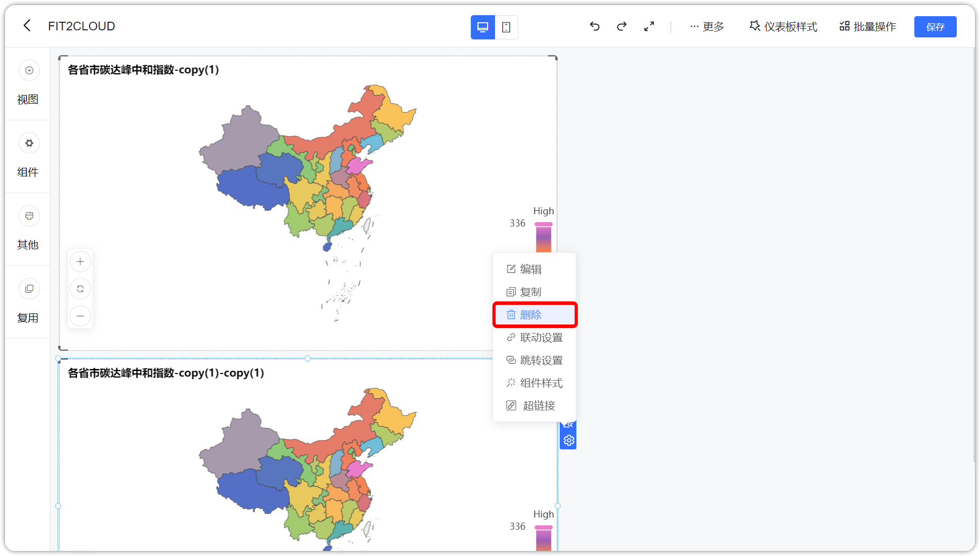Image resolution: width=980 pixels, height=556 pixels.
Task: Adjust the bottom map legend high handle
Action: pos(544,527)
